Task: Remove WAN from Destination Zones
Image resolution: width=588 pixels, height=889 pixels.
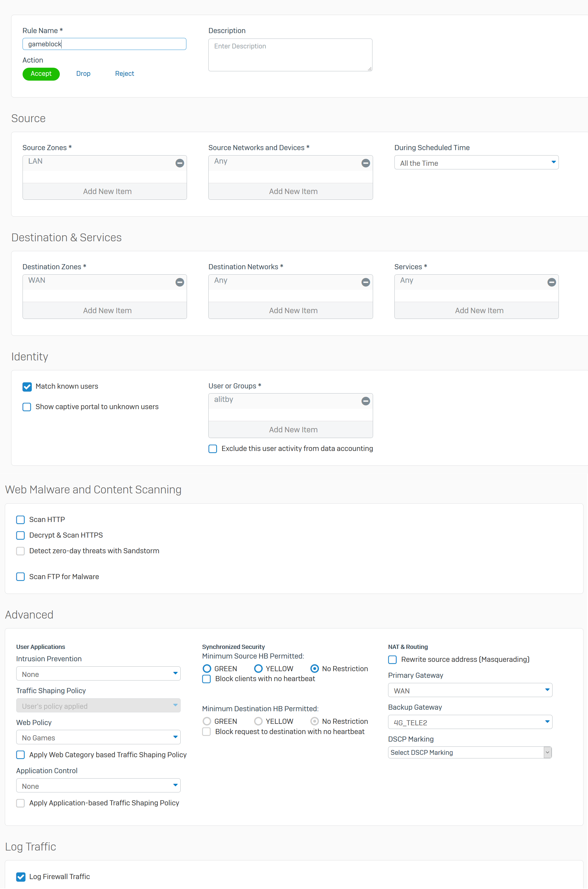Action: 180,282
